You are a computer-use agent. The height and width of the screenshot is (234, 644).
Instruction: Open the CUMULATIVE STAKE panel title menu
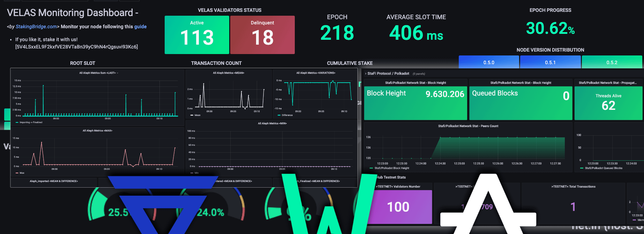[x=350, y=63]
